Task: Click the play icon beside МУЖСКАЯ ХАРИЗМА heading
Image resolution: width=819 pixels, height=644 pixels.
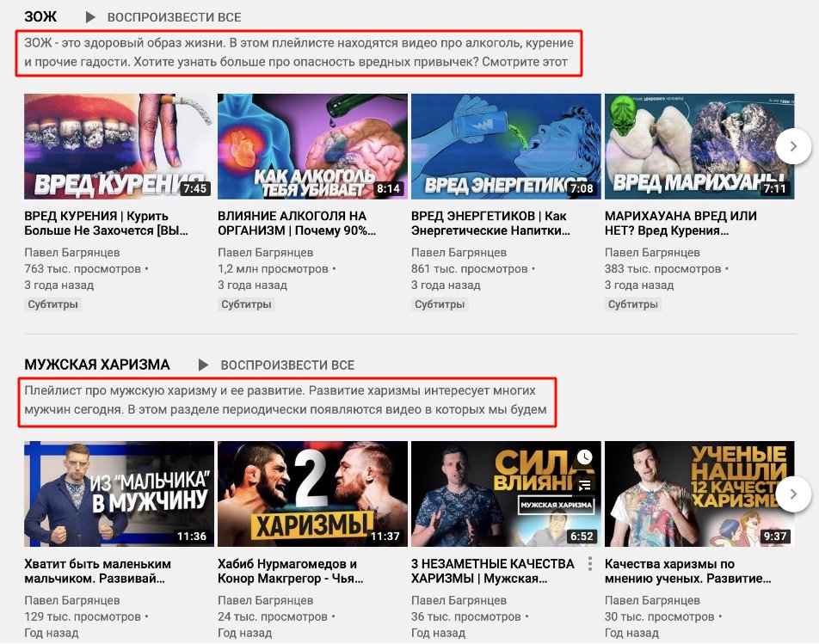Action: coord(204,365)
